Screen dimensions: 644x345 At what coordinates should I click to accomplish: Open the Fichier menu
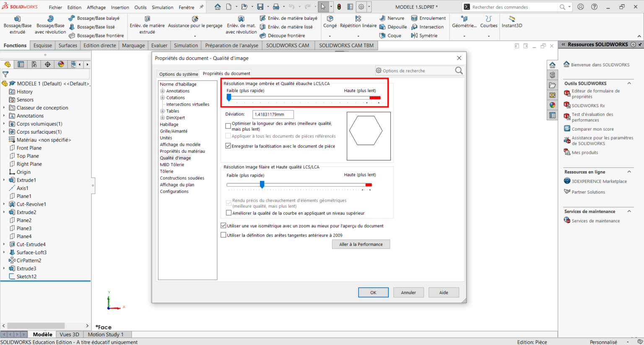point(55,7)
